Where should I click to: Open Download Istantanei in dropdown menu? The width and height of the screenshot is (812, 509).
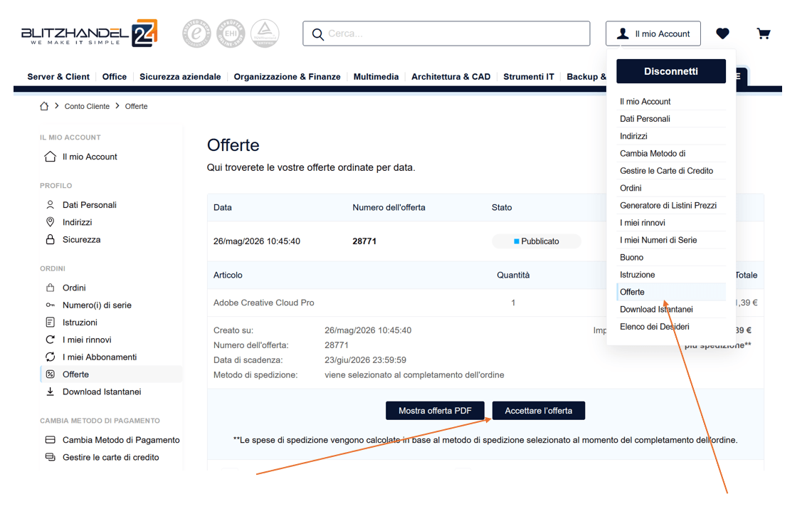[x=671, y=310]
